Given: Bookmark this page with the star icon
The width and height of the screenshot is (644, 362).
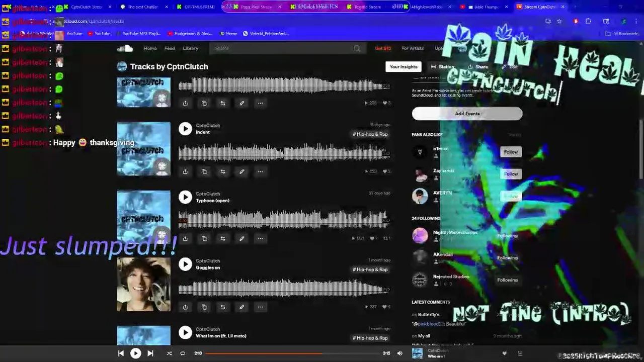Looking at the screenshot, I should pyautogui.click(x=559, y=21).
